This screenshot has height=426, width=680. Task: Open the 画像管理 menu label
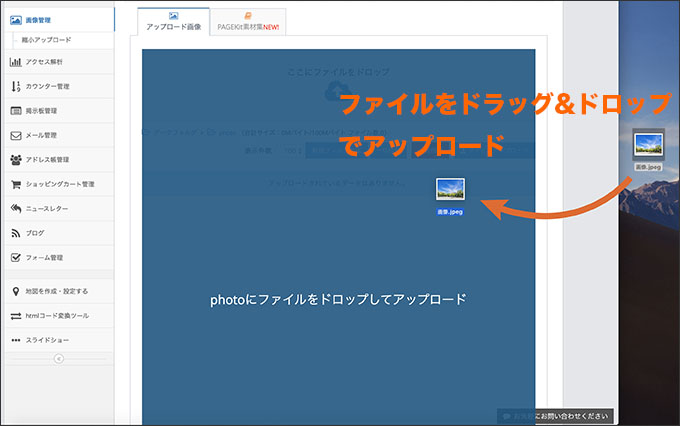point(38,20)
